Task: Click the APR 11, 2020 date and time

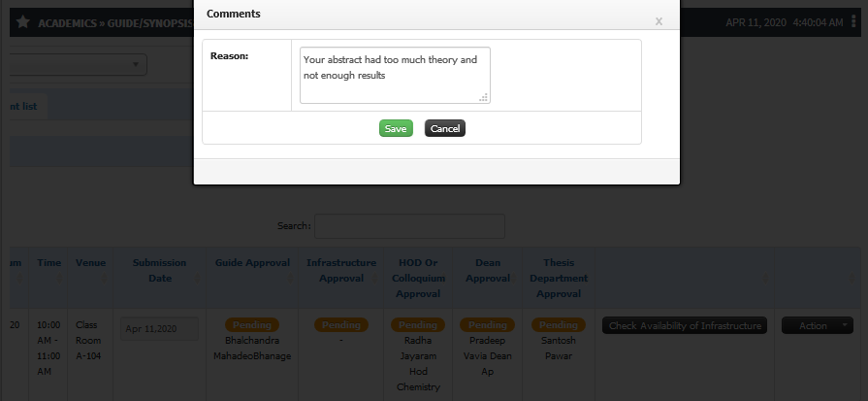Action: pyautogui.click(x=785, y=22)
